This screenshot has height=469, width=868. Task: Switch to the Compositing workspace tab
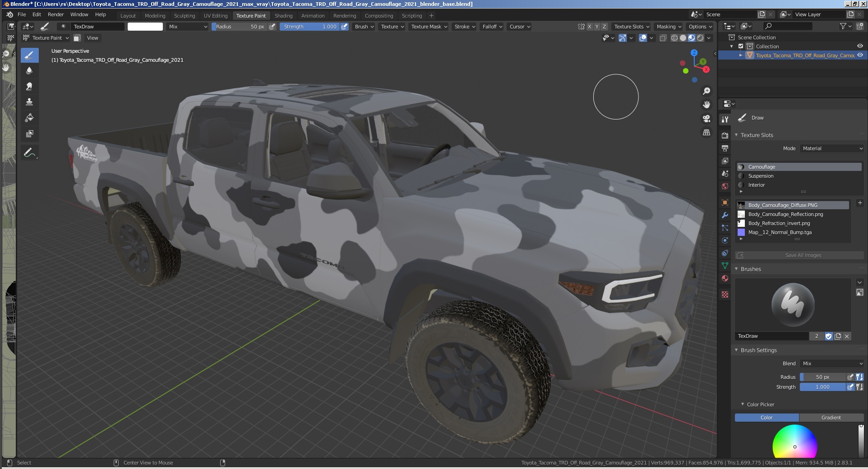tap(379, 15)
